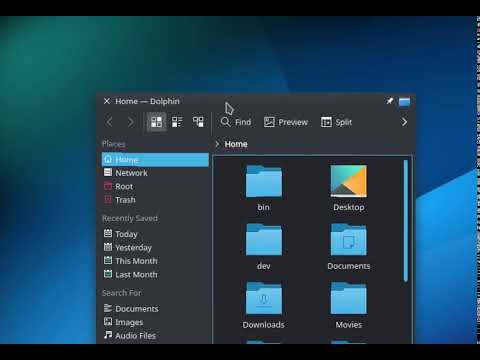This screenshot has height=360, width=480.
Task: Show files saved Yesterday
Action: 155,248
